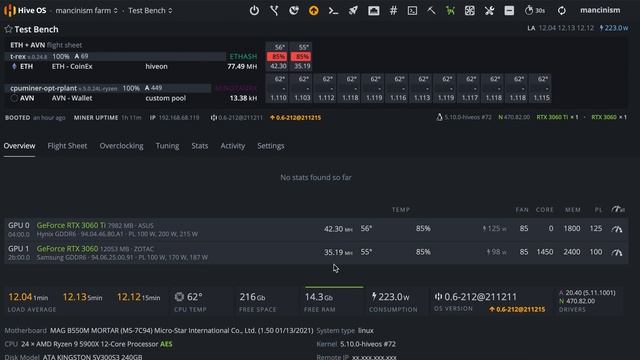Click the AVN coin circle icon
This screenshot has height=360, width=640.
[x=14, y=98]
